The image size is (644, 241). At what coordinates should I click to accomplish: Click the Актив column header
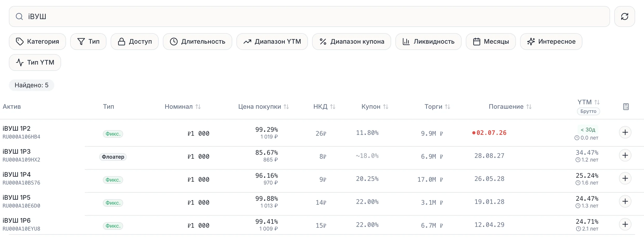12,107
